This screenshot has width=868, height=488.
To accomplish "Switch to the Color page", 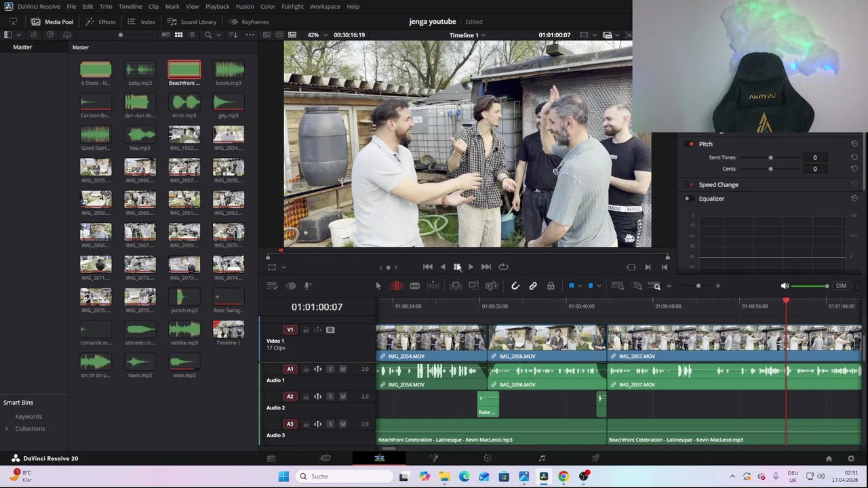I will click(487, 458).
